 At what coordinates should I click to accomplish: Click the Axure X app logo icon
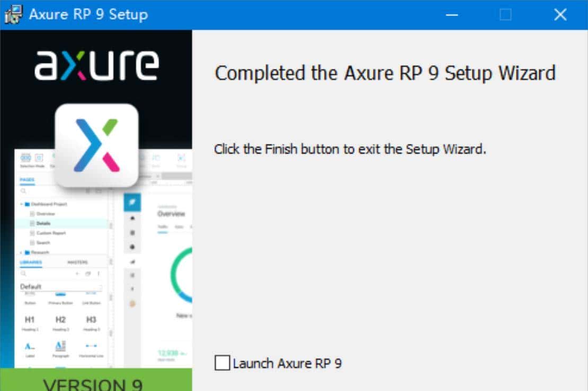point(96,146)
